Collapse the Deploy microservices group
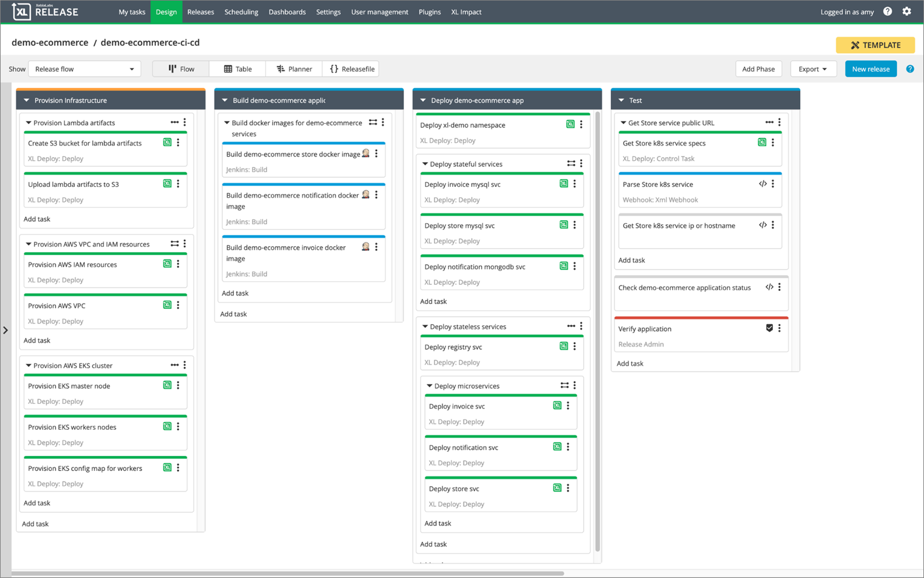The height and width of the screenshot is (578, 924). [x=430, y=386]
